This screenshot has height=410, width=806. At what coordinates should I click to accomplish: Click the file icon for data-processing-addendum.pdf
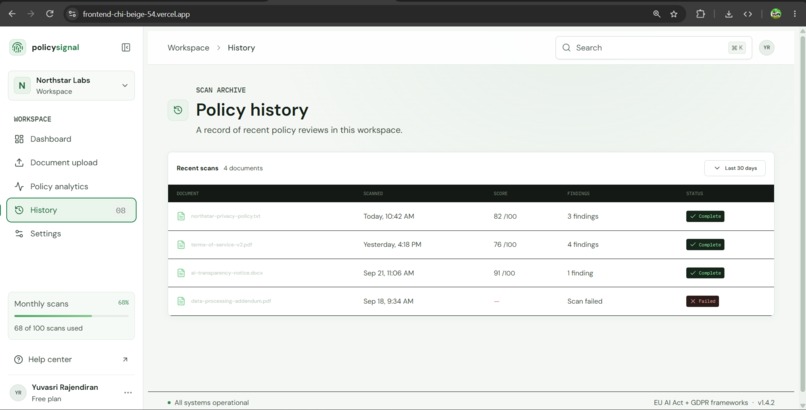[181, 301]
